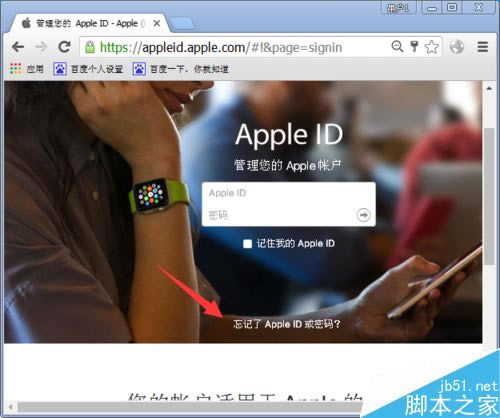Screen dimensions: 500x418
Task: Click the address bar URL
Action: pyautogui.click(x=221, y=47)
